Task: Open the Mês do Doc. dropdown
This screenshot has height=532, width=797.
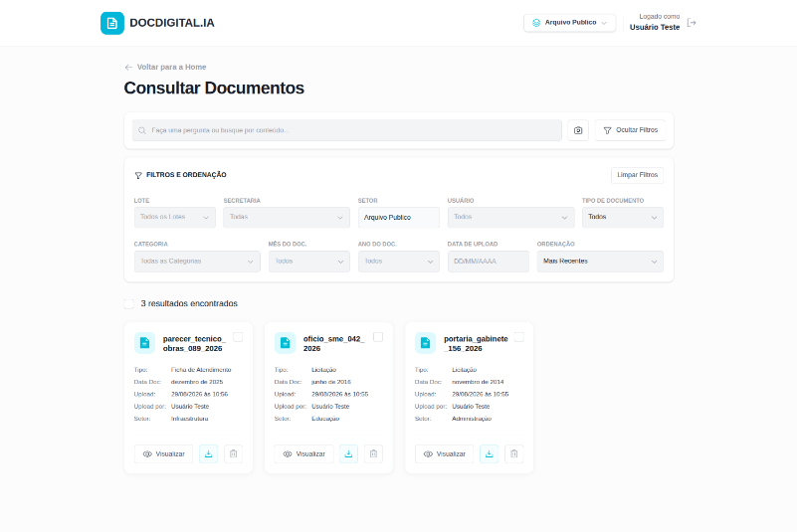Action: tap(309, 262)
